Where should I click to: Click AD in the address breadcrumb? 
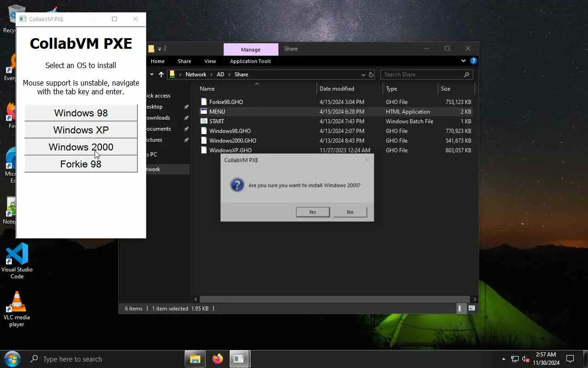[220, 75]
